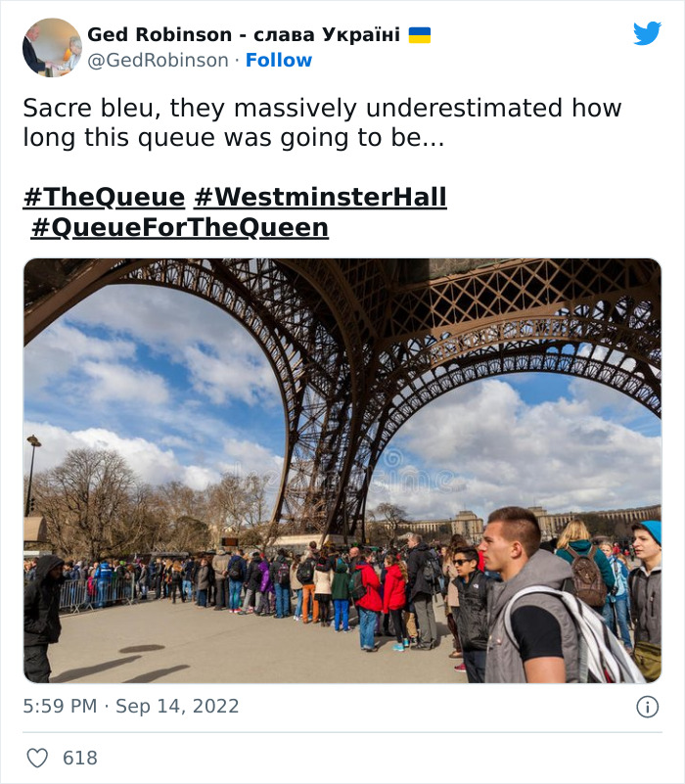This screenshot has width=685, height=784.
Task: Open Twitter via the blue bird logo
Action: tap(647, 33)
